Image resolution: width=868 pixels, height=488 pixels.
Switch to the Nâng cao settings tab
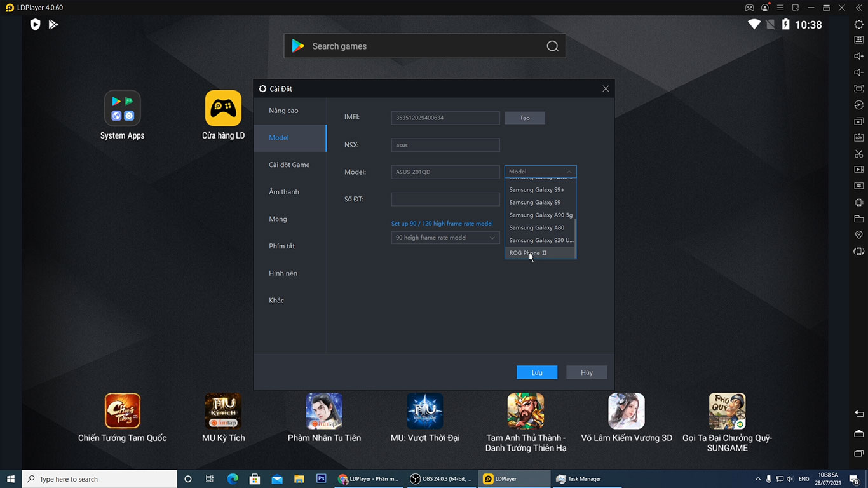[283, 111]
